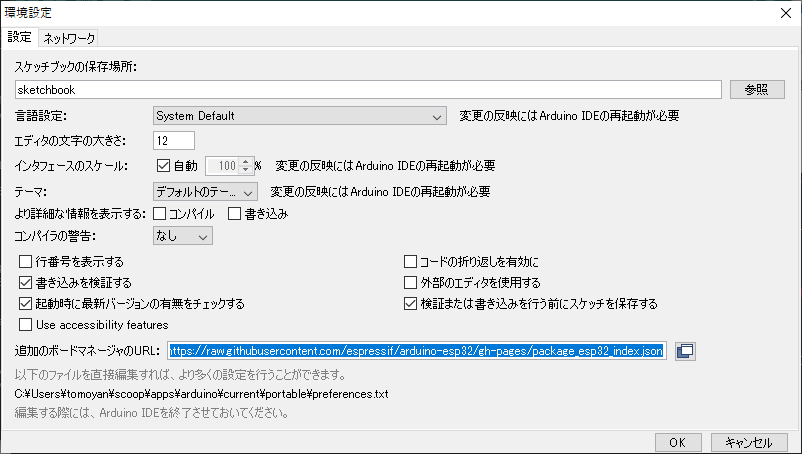Select the 設定 tab
Image resolution: width=802 pixels, height=454 pixels.
click(x=20, y=38)
